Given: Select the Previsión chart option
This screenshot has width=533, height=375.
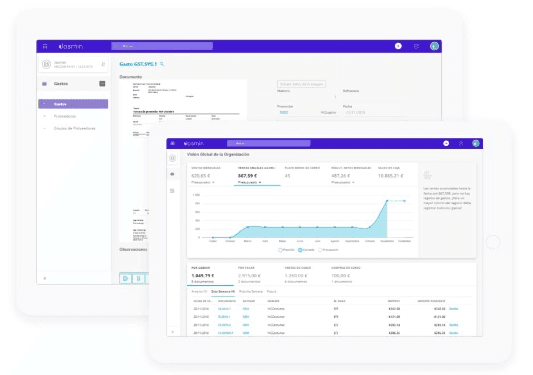Looking at the screenshot, I should tap(286, 250).
